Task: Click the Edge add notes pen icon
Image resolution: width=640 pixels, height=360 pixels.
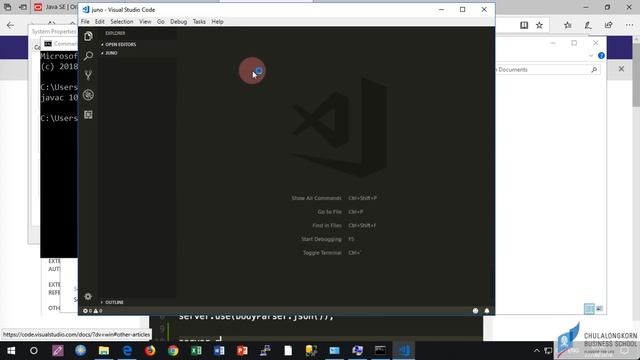Action: (x=588, y=25)
